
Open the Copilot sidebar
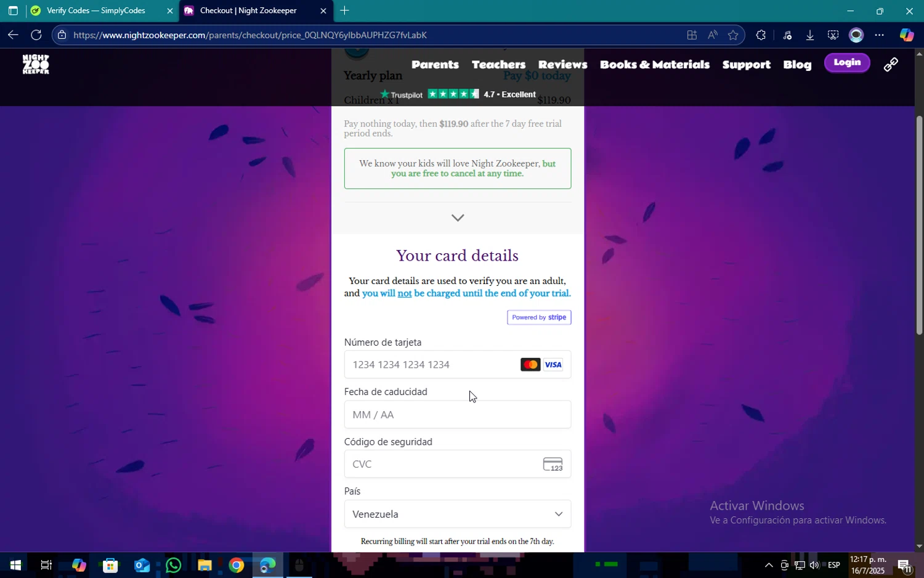pos(906,35)
